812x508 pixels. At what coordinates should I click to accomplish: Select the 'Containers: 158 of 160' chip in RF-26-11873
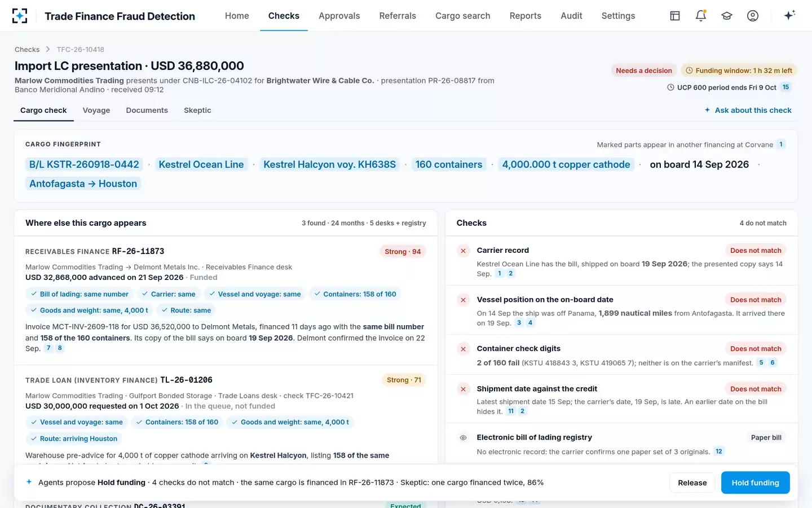coord(355,294)
